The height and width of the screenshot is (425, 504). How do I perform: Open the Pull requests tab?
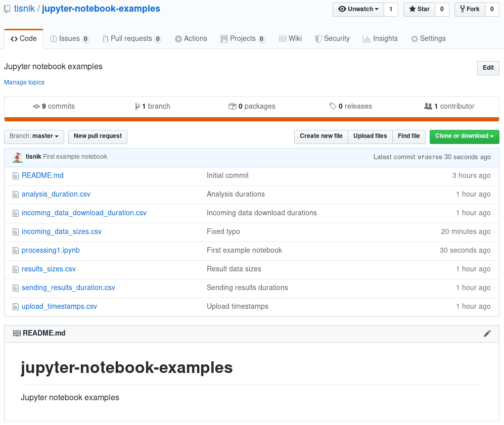[131, 39]
